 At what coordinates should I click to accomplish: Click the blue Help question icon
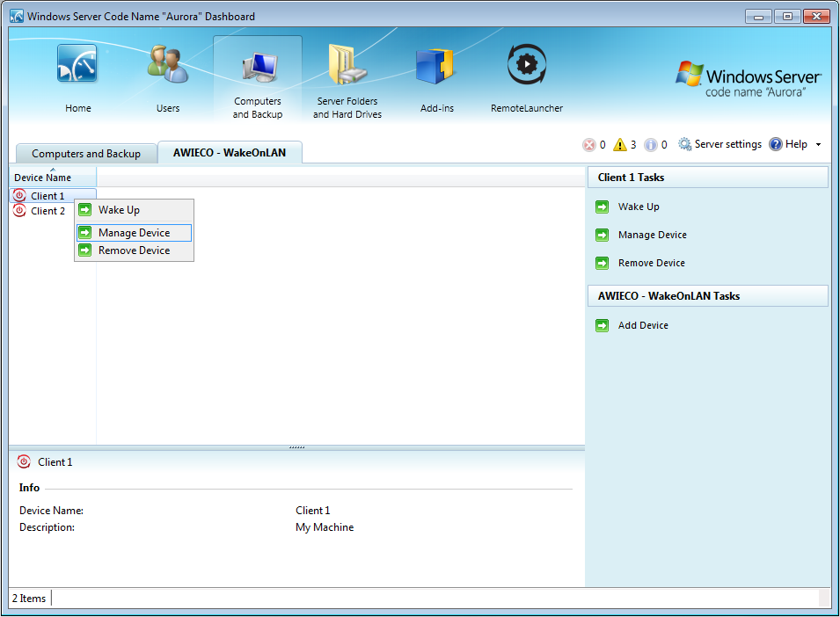coord(775,144)
